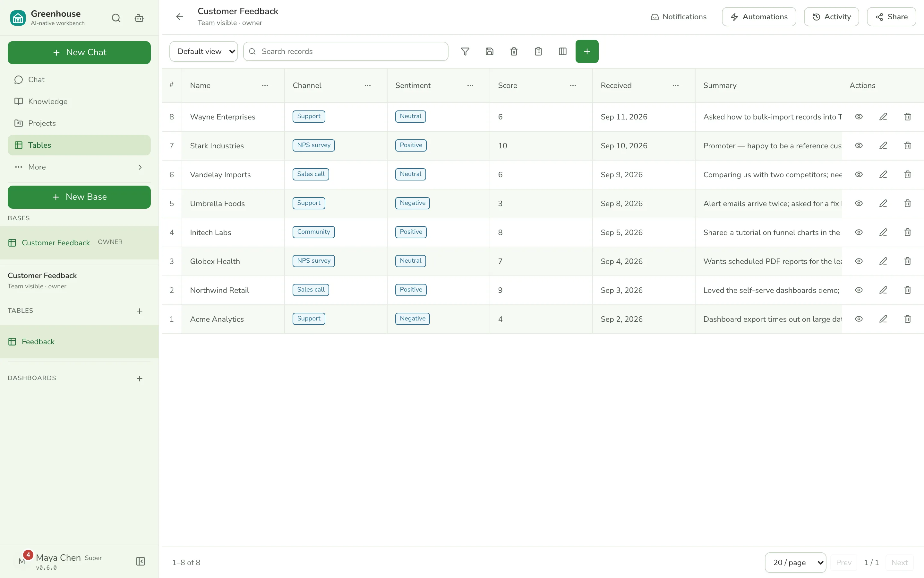Open the Name column options menu

(x=265, y=85)
